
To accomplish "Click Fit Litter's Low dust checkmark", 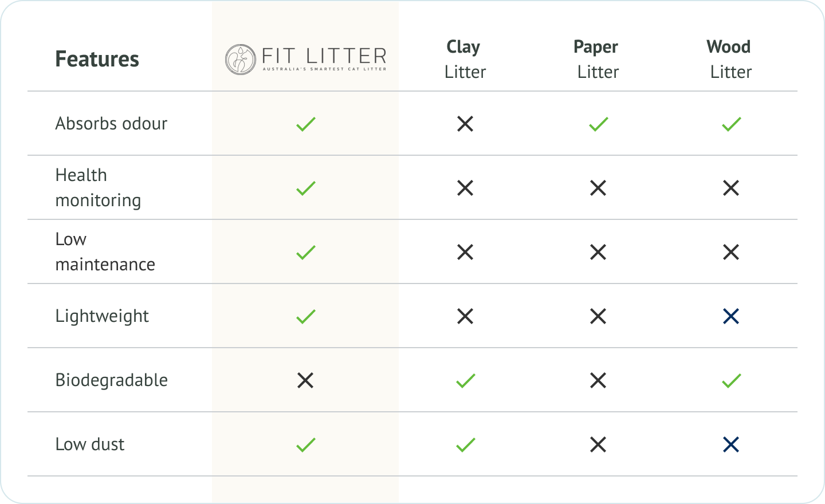I will tap(306, 444).
